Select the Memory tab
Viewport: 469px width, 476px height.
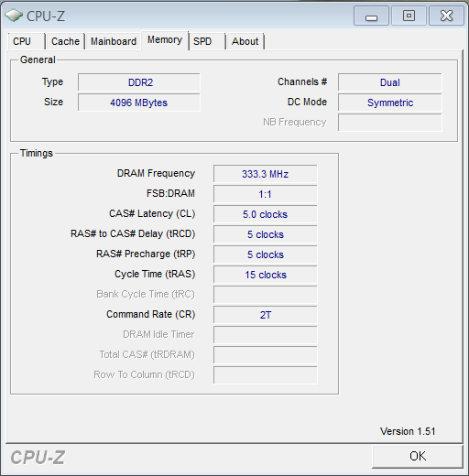click(165, 40)
